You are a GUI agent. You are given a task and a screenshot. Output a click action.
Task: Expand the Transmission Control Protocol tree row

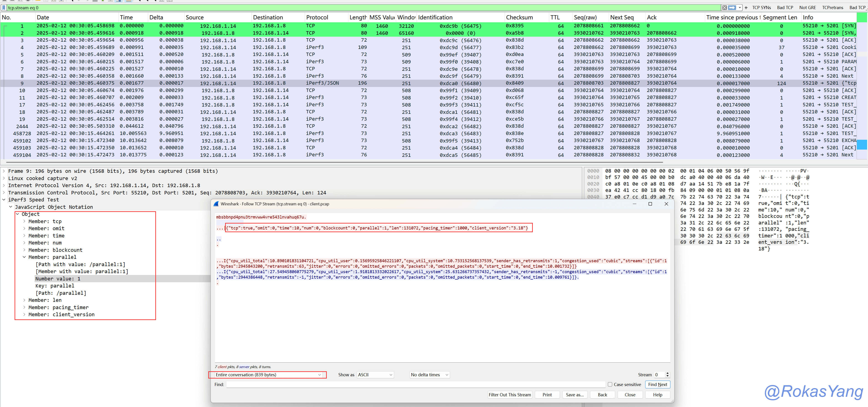coord(4,193)
